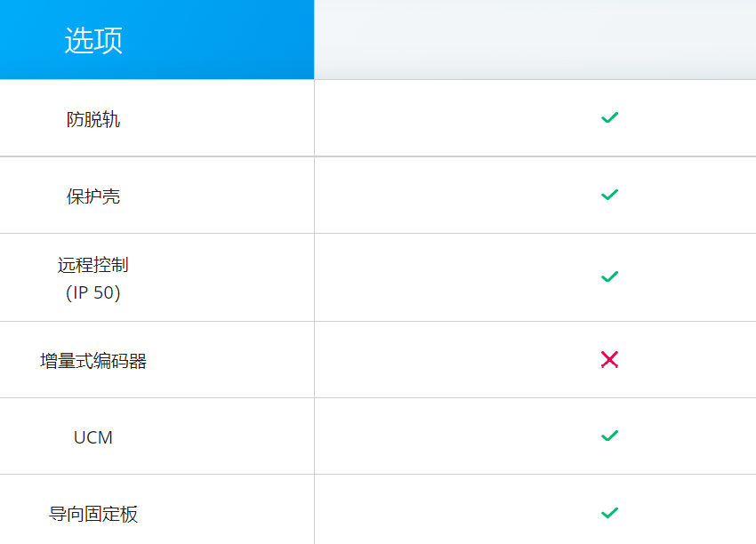Click the 增量式编码器 row label

click(x=93, y=361)
